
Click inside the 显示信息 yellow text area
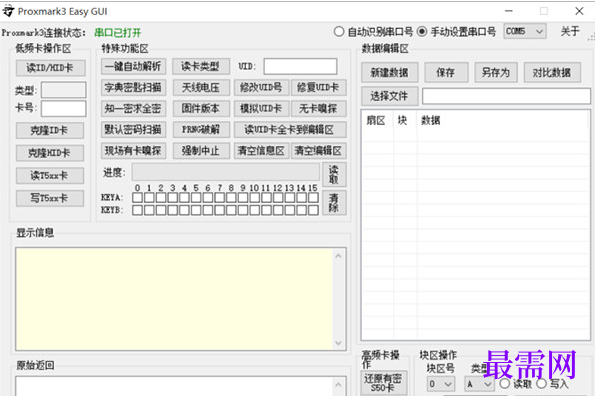pyautogui.click(x=174, y=299)
